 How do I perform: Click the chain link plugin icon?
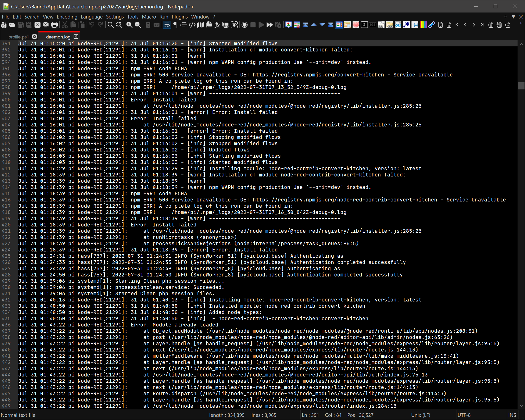pyautogui.click(x=432, y=25)
